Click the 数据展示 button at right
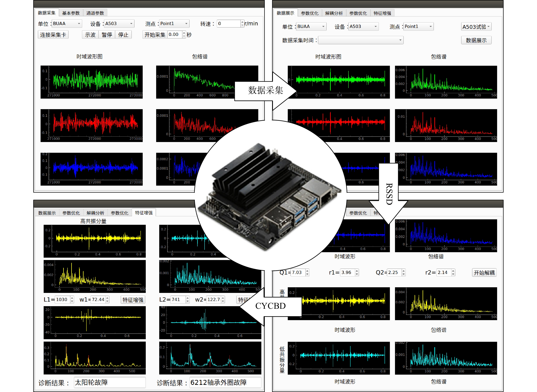This screenshot has width=537, height=392. tap(476, 40)
